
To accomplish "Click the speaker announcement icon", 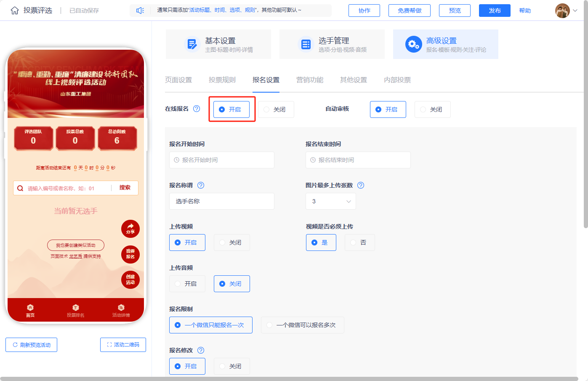I will pos(140,11).
